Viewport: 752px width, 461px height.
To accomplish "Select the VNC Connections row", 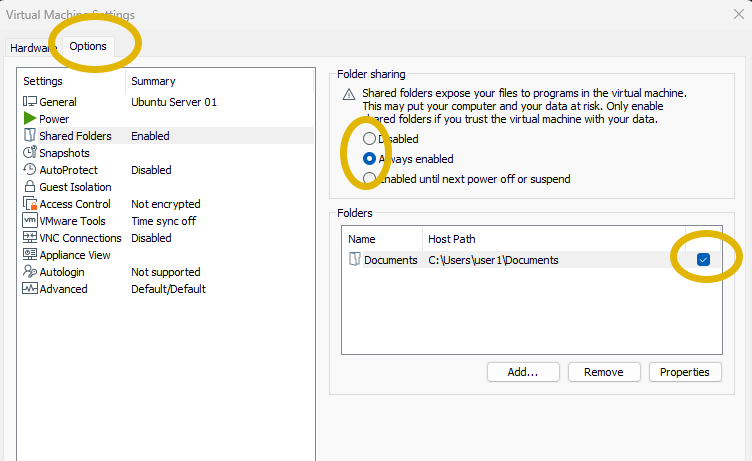I will click(x=166, y=238).
